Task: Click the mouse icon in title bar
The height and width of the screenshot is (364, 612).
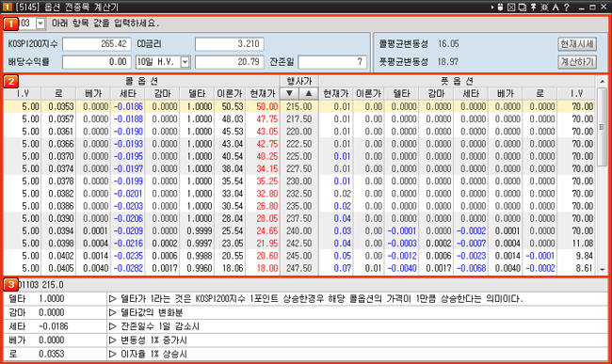Action: pyautogui.click(x=500, y=7)
